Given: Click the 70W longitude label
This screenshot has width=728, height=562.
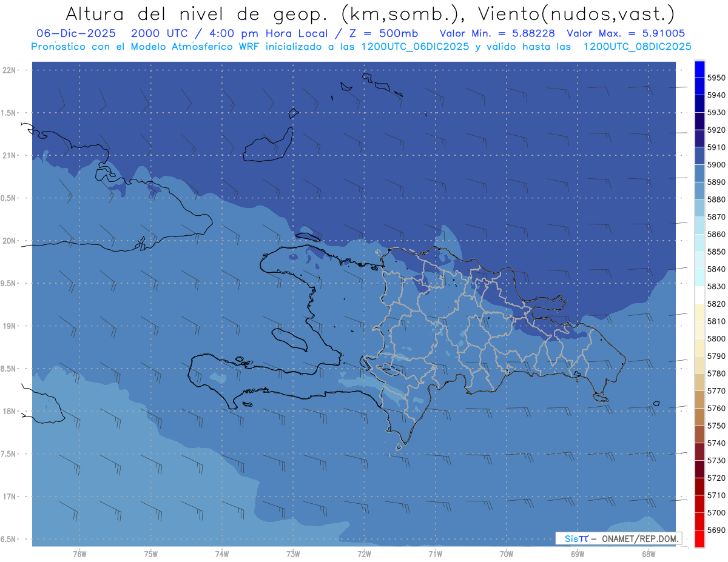Looking at the screenshot, I should point(507,554).
